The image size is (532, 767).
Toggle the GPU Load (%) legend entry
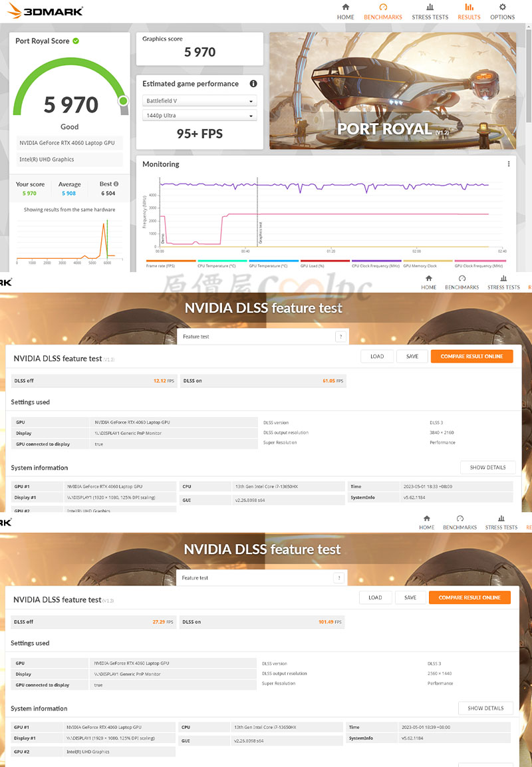[325, 263]
